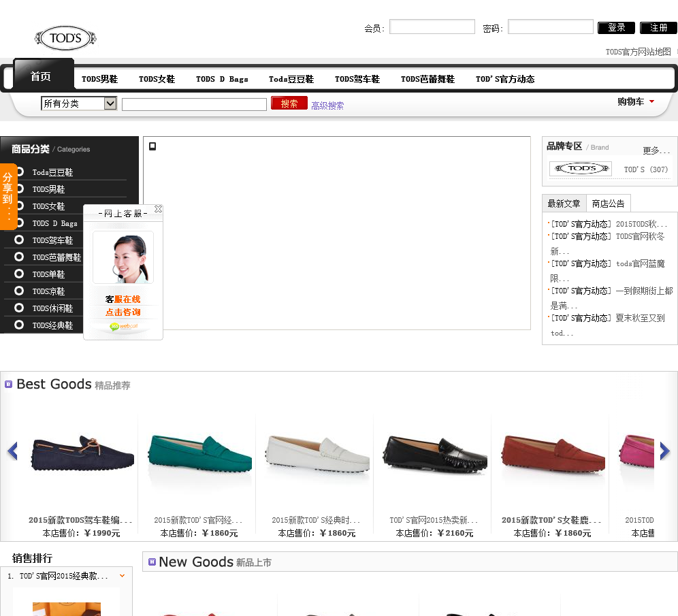
Task: Click the circle icon beside TODS经典鞋
Action: click(x=19, y=325)
